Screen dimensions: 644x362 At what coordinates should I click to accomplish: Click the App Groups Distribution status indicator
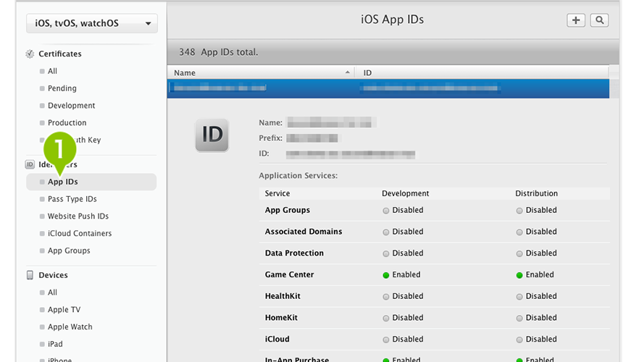(x=519, y=211)
